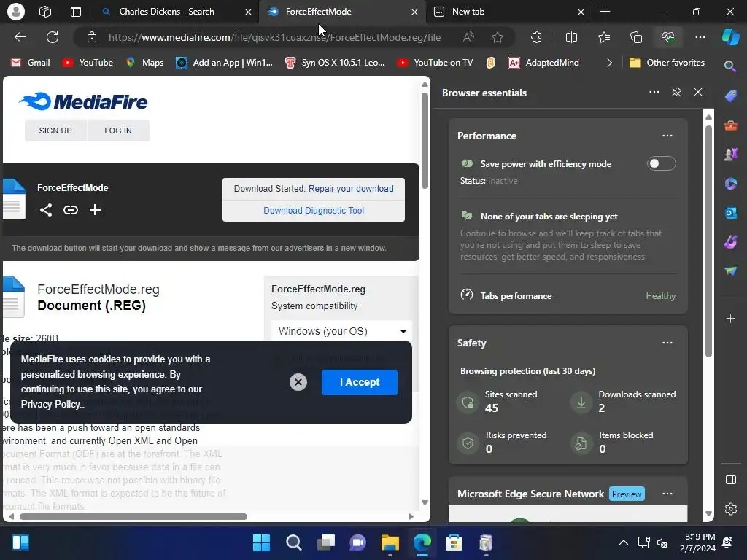Refresh the current page
Screen dimensions: 747x560
pos(53,37)
